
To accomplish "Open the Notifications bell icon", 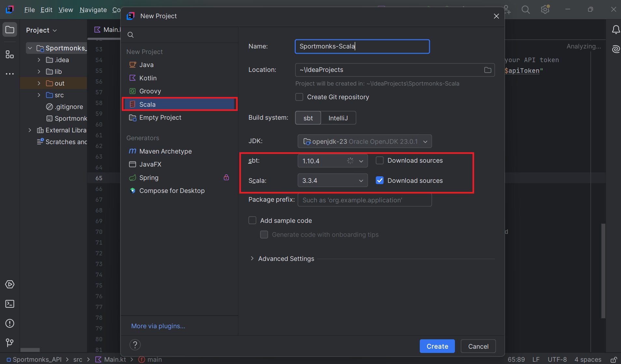I will click(615, 30).
